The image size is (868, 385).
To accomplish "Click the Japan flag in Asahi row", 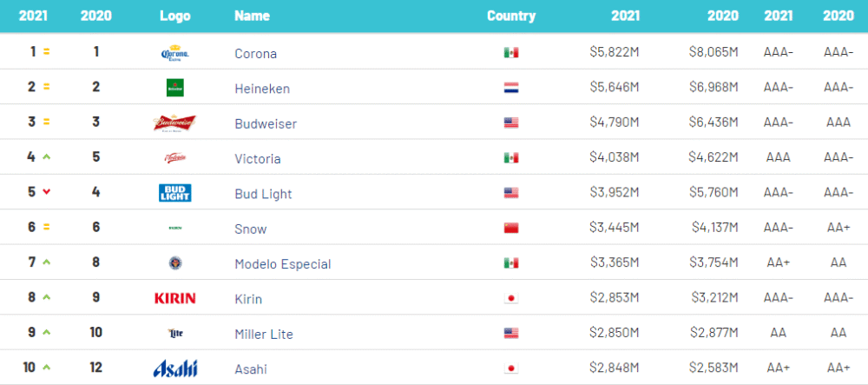I will tap(511, 368).
